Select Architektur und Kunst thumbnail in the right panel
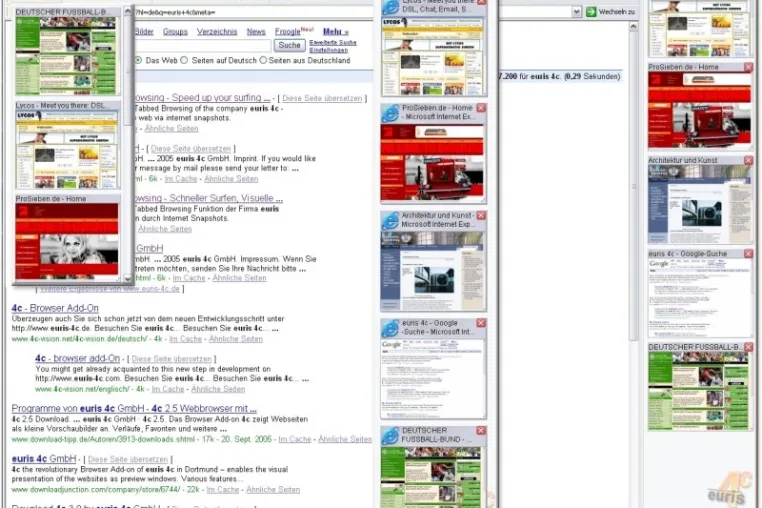The height and width of the screenshot is (508, 762). click(x=700, y=204)
